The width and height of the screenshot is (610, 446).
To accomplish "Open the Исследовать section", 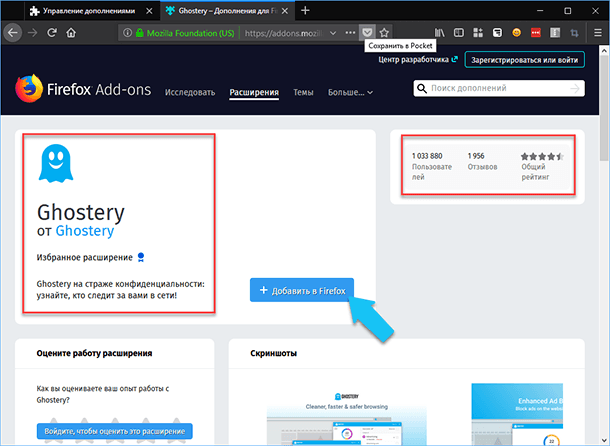I will coord(190,92).
